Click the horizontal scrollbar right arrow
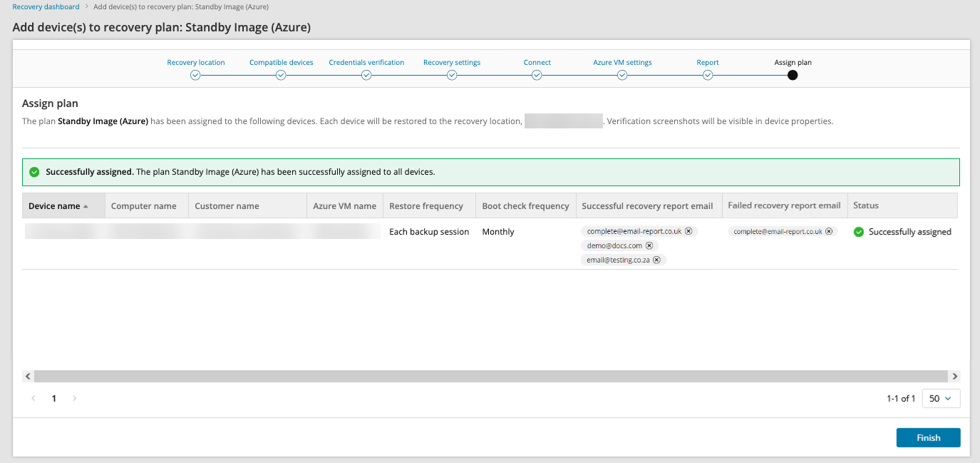 [x=955, y=376]
